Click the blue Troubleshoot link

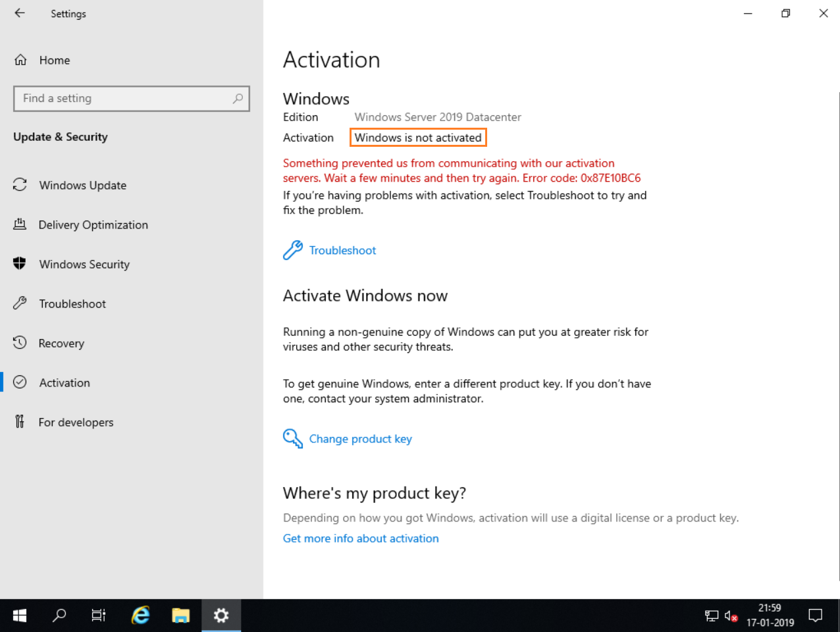(x=342, y=250)
